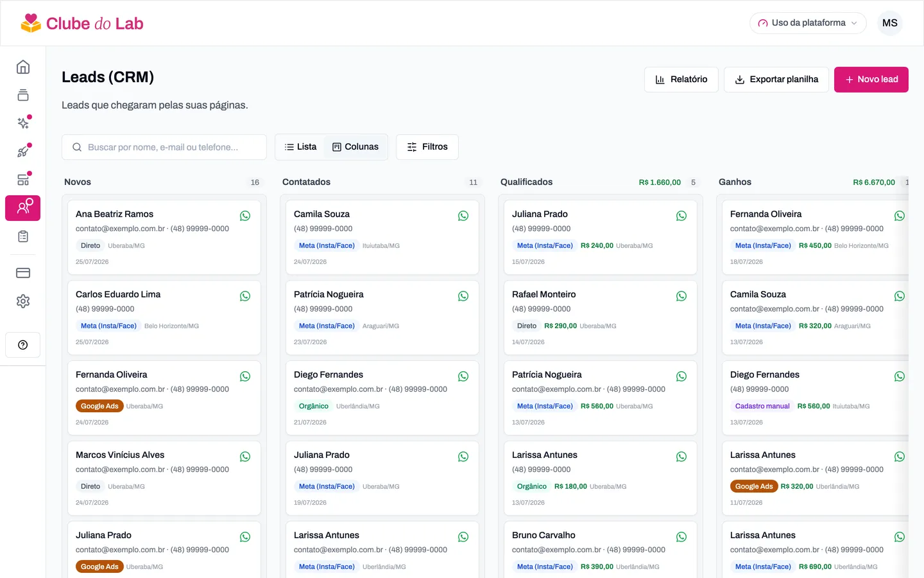Open the credit card billing sidebar icon
Viewport: 924px width, 578px height.
coord(23,273)
